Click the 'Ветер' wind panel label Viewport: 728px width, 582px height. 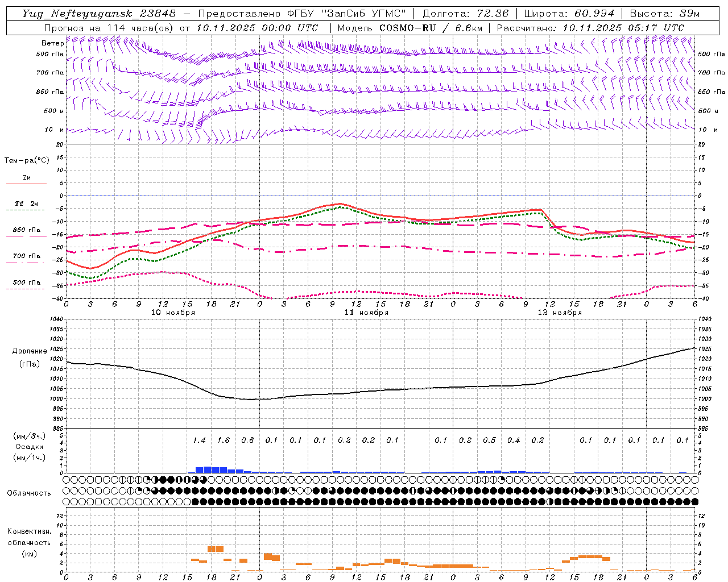click(x=53, y=43)
